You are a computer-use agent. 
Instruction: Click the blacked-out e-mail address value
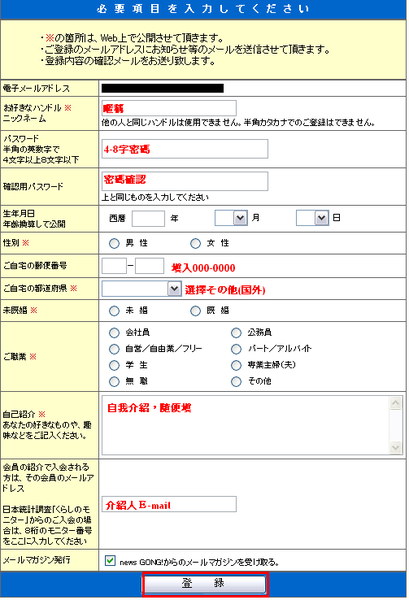pyautogui.click(x=163, y=88)
